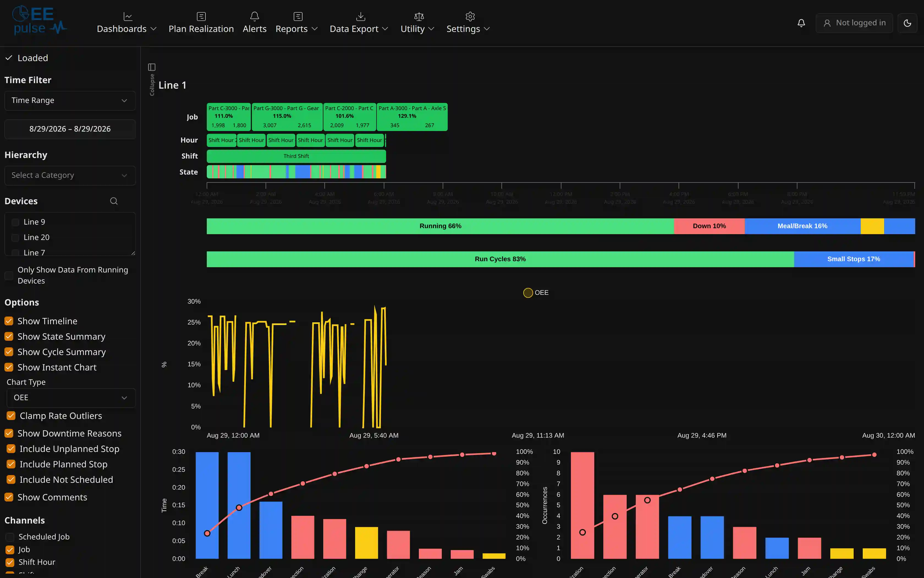The width and height of the screenshot is (924, 578).
Task: Search devices with the magnifier icon
Action: (114, 201)
